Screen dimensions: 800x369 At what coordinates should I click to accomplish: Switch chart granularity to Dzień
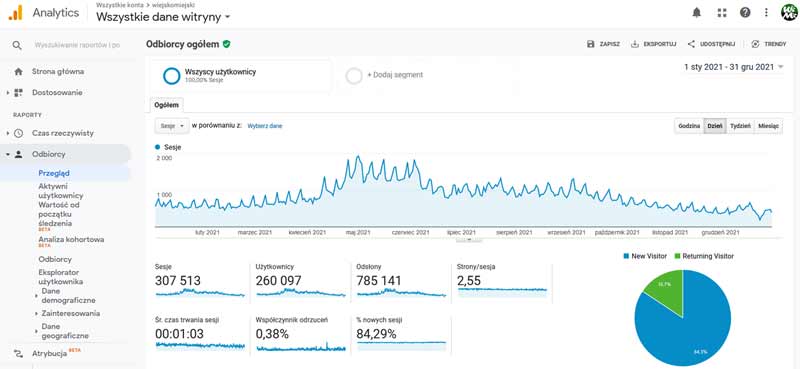715,126
